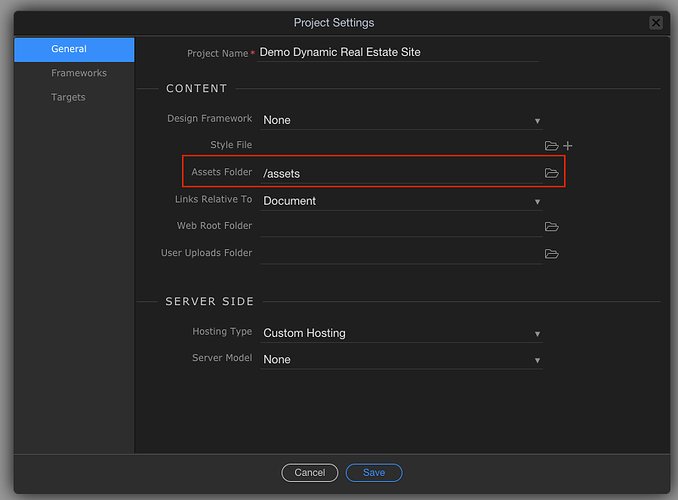
Task: Open the Hosting Type dropdown
Action: pos(401,333)
